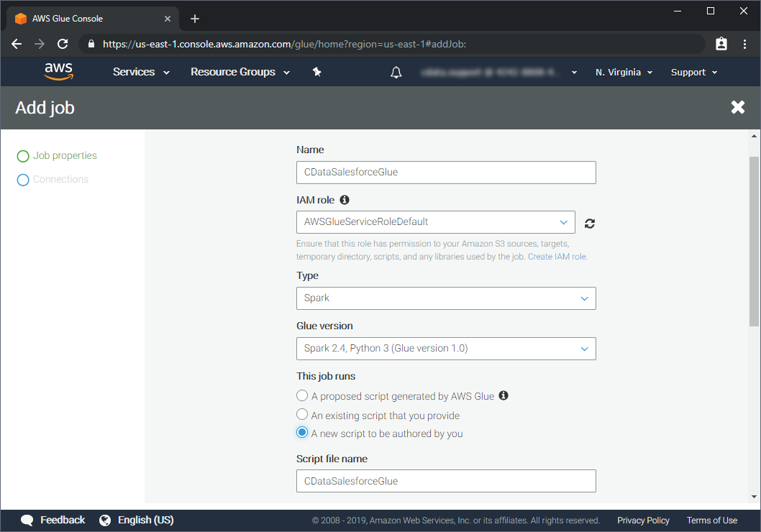Click the Feedback button in footer
Image resolution: width=761 pixels, height=532 pixels.
(x=53, y=520)
